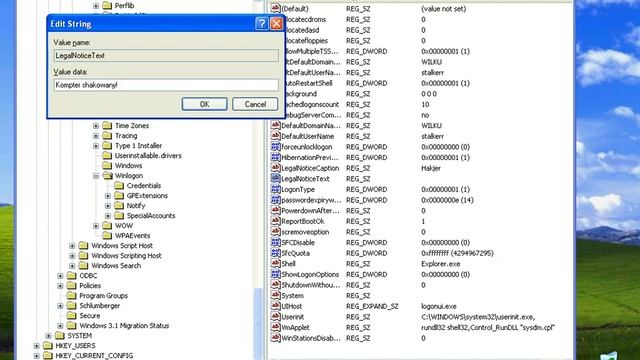Image resolution: width=640 pixels, height=360 pixels.
Task: Expand Windows Script Host key
Action: [72, 246]
